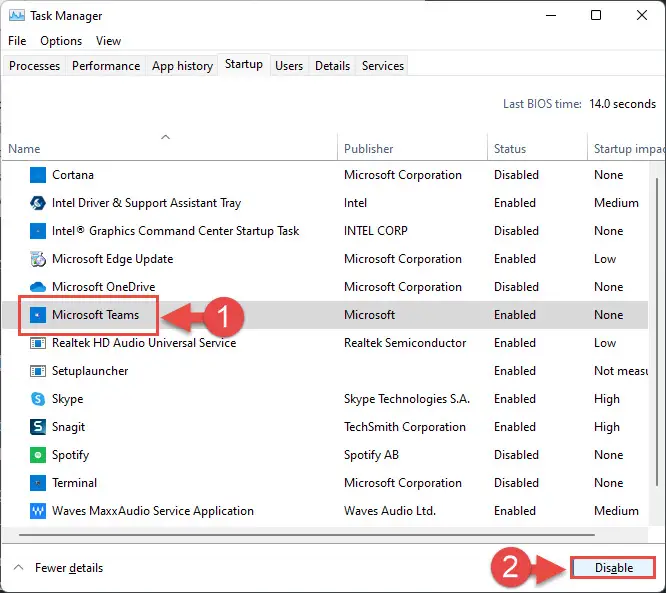Select the Setuplauncher entry
666x593 pixels.
pyautogui.click(x=90, y=371)
